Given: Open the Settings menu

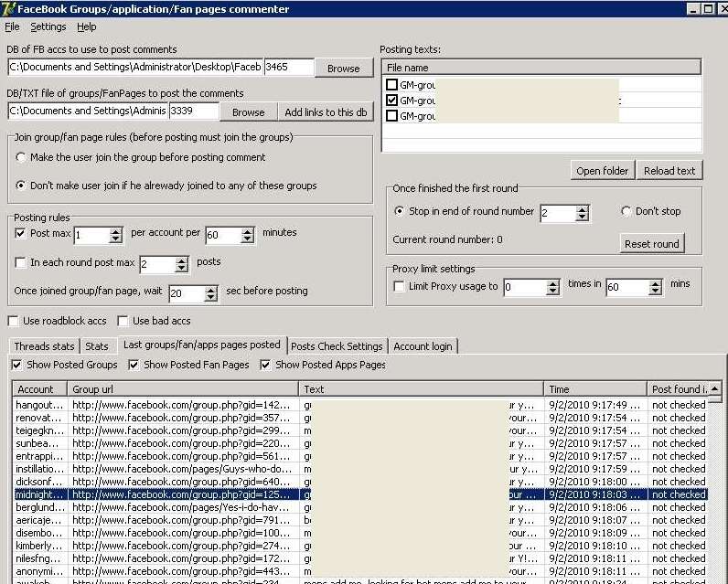Looking at the screenshot, I should click(48, 27).
